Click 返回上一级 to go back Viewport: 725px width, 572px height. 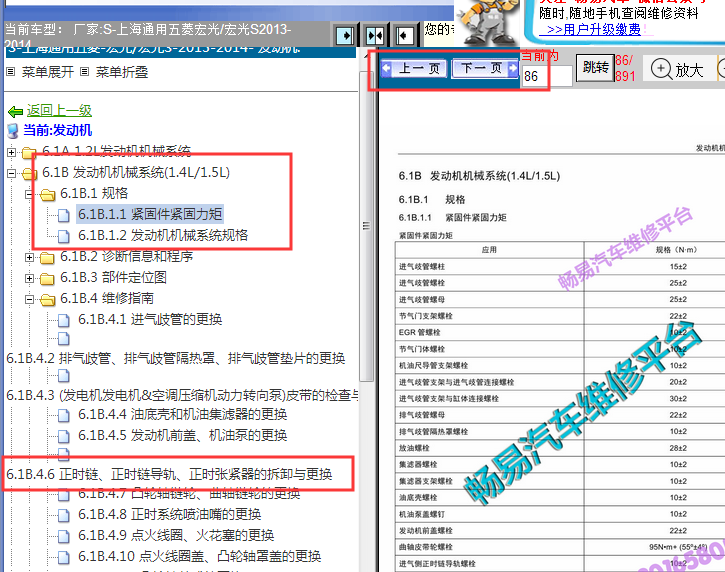click(59, 111)
